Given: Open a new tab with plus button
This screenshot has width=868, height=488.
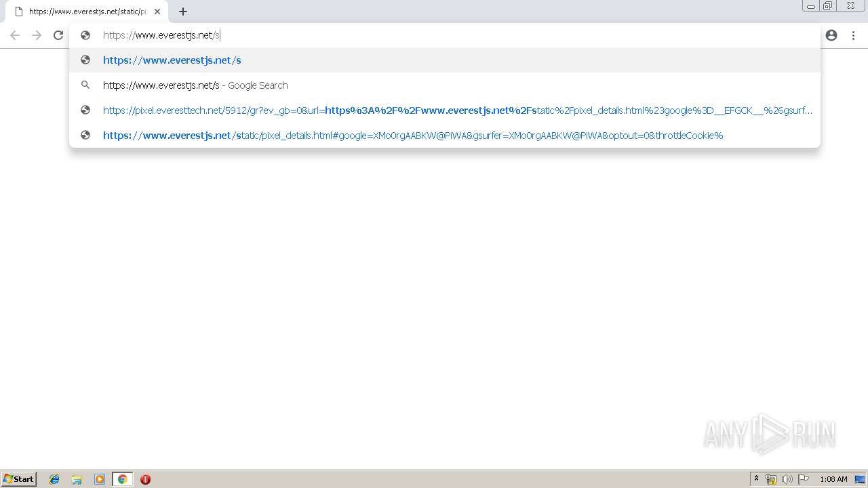Looking at the screenshot, I should 183,12.
